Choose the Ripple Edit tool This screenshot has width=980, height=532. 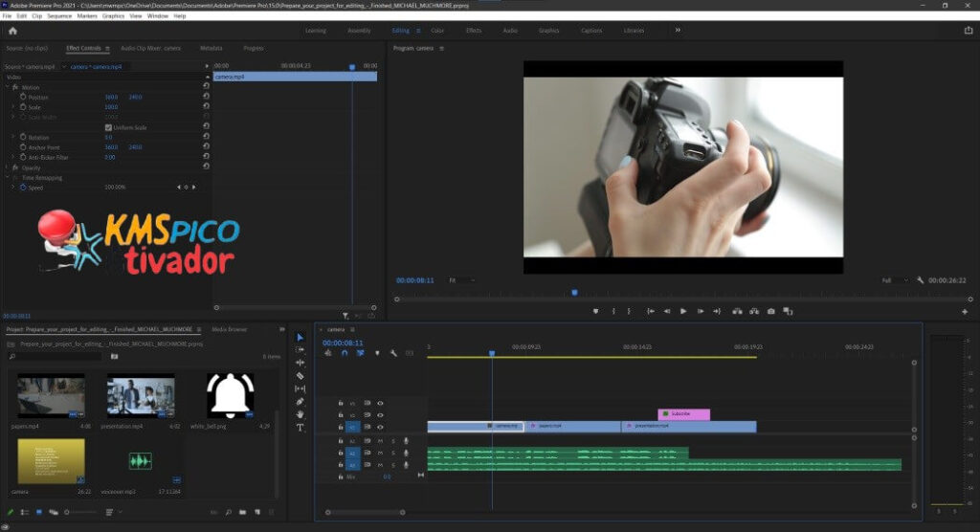300,363
